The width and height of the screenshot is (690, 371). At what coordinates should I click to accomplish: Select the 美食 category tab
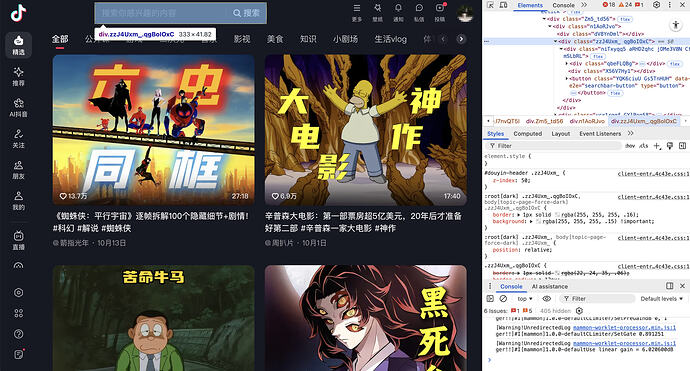275,39
